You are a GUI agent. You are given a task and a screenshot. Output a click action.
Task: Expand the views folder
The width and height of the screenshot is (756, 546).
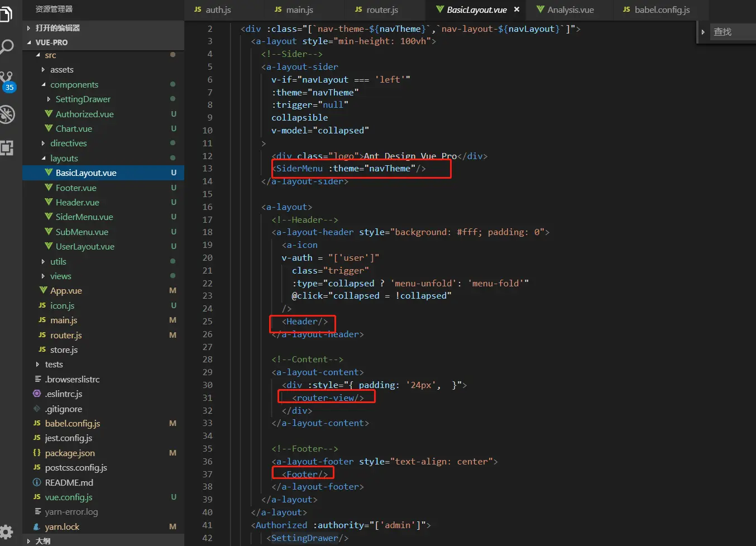tap(44, 276)
